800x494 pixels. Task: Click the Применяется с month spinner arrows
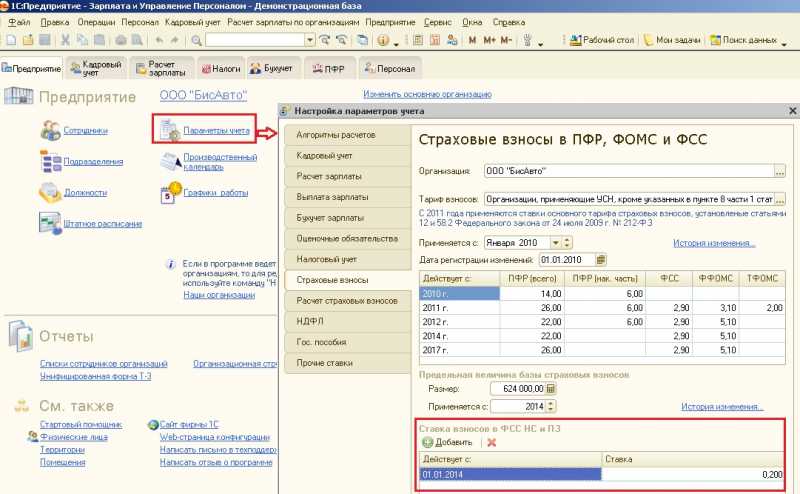click(x=566, y=243)
